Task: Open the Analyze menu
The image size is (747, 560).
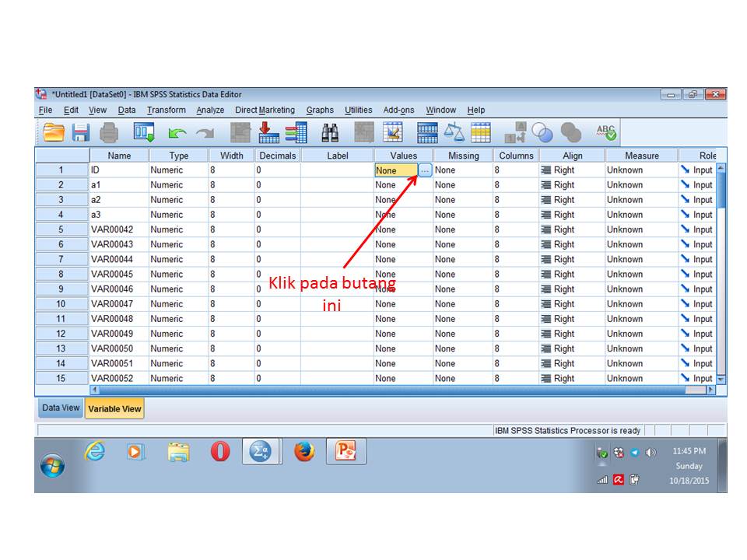Action: (210, 110)
